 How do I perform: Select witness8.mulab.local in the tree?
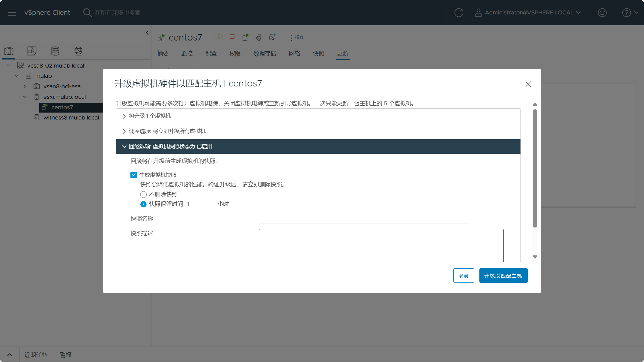71,117
